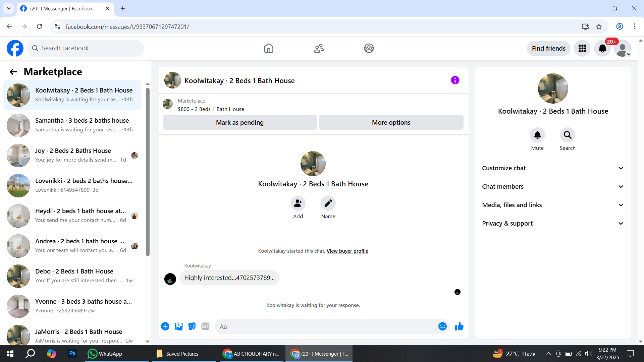
Task: Open the $800 - 2 Beds 1 Bath House listing
Action: coord(211,109)
